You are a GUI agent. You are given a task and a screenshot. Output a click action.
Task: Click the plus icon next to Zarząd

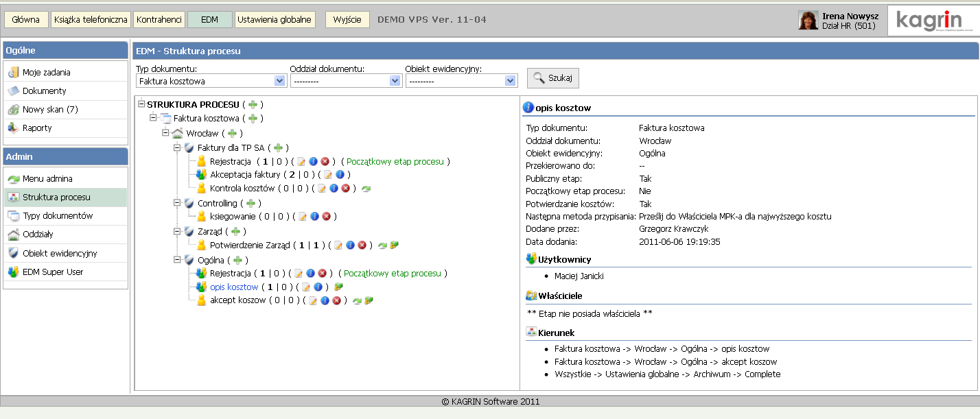[x=235, y=232]
